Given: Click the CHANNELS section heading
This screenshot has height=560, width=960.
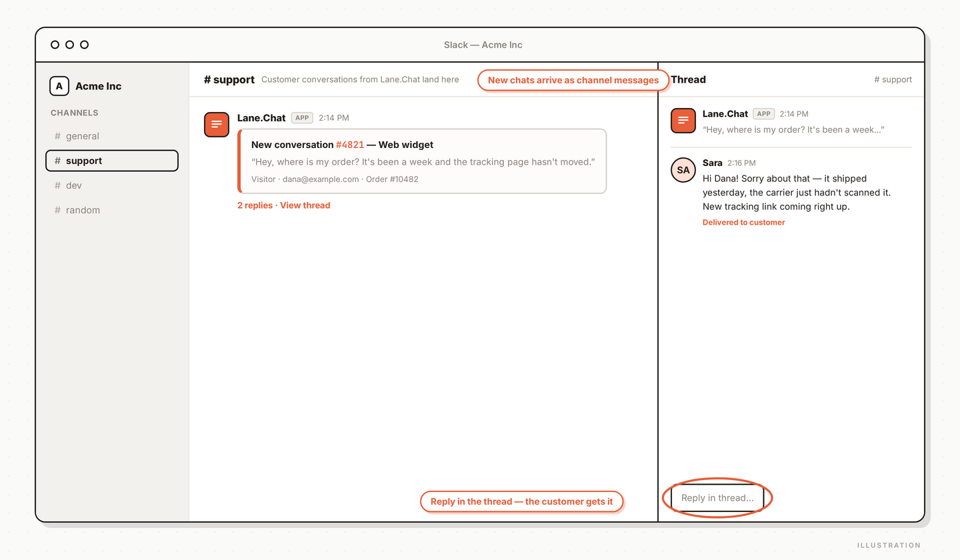Looking at the screenshot, I should [75, 113].
